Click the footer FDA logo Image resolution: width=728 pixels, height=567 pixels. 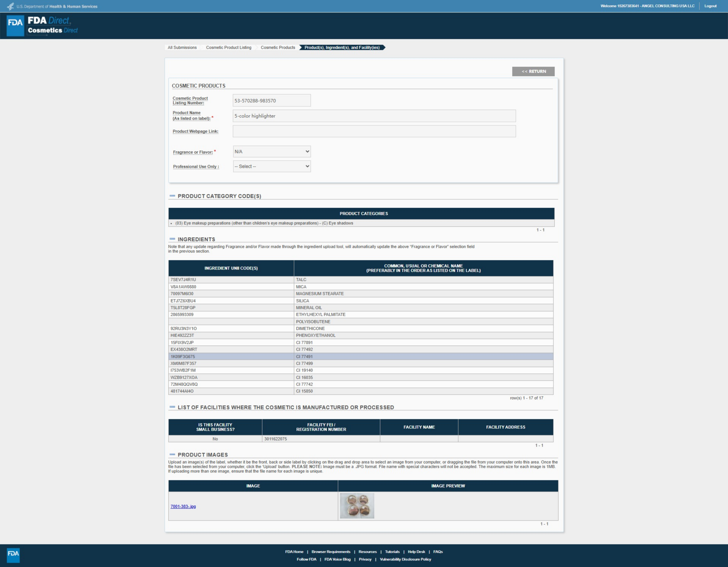coord(13,555)
